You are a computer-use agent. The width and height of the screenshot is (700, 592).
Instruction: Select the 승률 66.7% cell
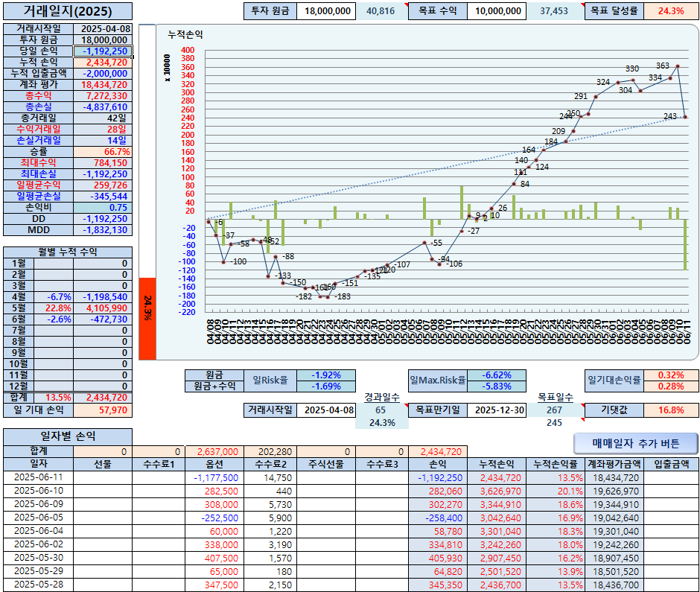[103, 152]
